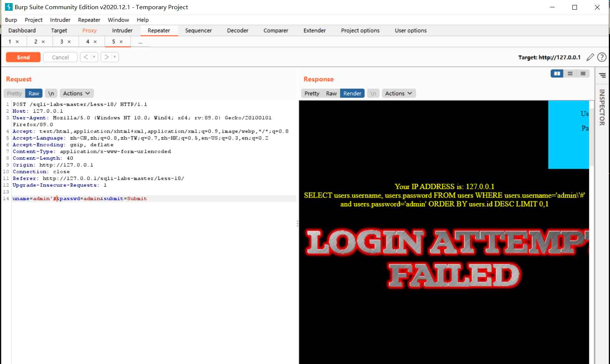Expand the Inspector panel menu icon
610x364 pixels.
tap(602, 75)
